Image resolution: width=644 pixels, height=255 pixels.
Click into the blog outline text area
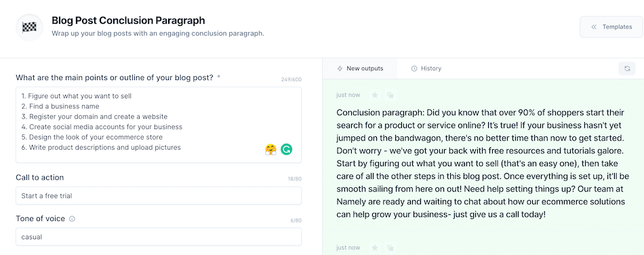coord(159,125)
